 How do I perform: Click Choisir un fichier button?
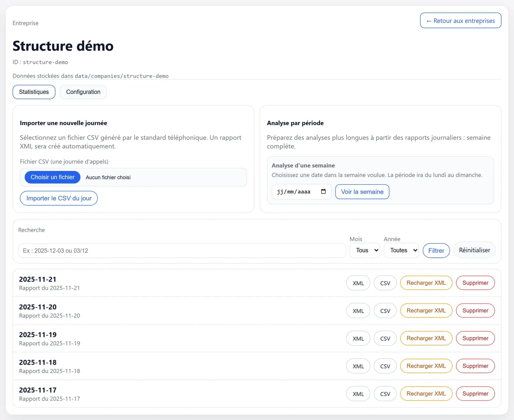[52, 177]
